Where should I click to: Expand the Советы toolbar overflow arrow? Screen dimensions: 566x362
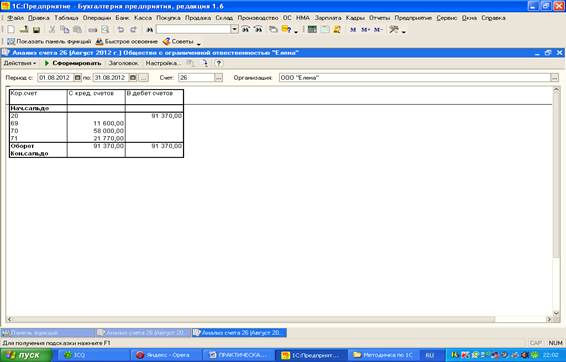pyautogui.click(x=199, y=43)
